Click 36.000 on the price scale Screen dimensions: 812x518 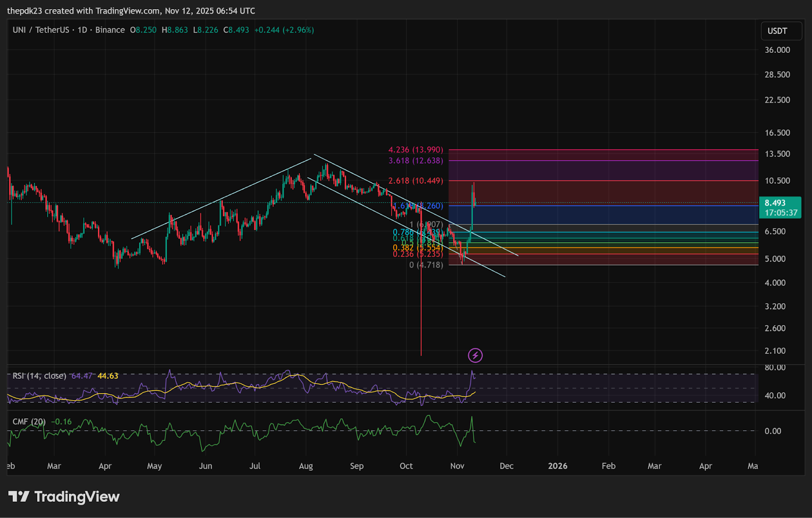tap(777, 50)
